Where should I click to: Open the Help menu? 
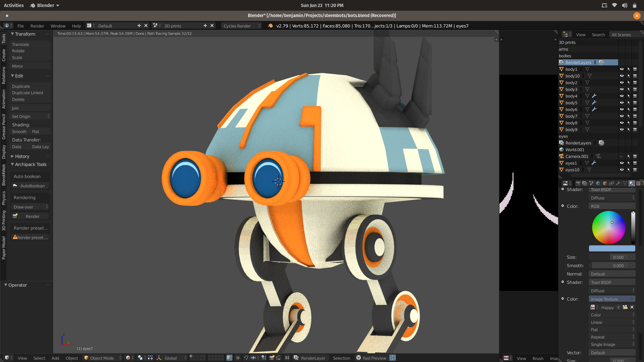click(76, 26)
